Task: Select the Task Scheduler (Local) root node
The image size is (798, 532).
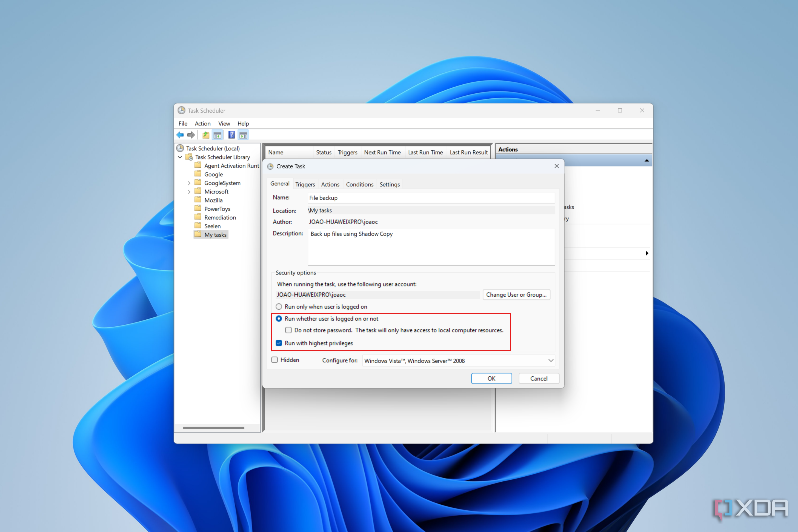Action: [213, 148]
